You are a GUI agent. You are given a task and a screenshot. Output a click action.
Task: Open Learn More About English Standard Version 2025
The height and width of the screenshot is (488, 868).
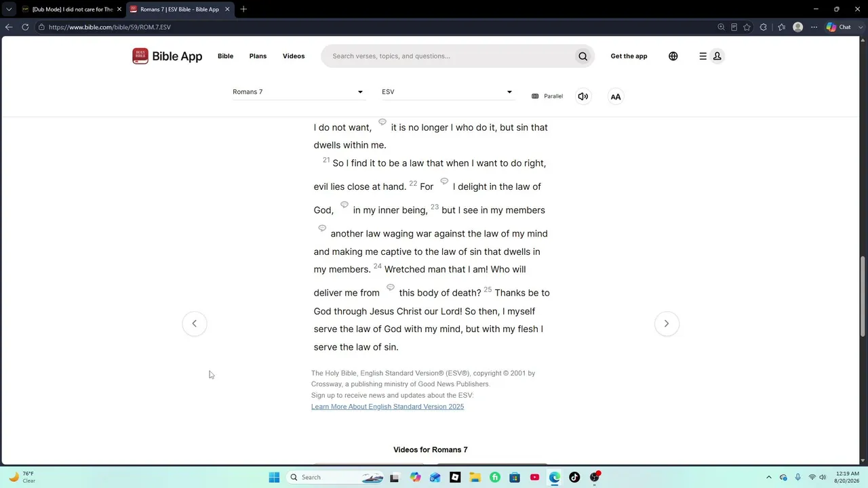click(x=387, y=407)
